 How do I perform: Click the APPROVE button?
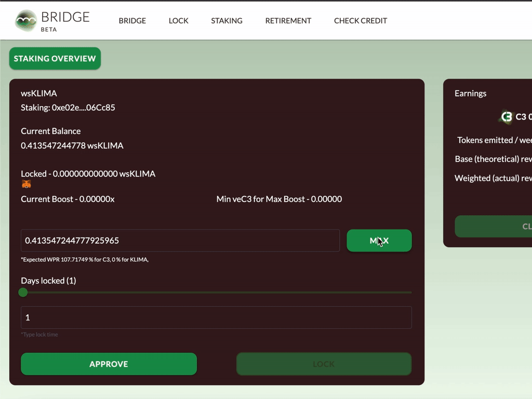[109, 364]
